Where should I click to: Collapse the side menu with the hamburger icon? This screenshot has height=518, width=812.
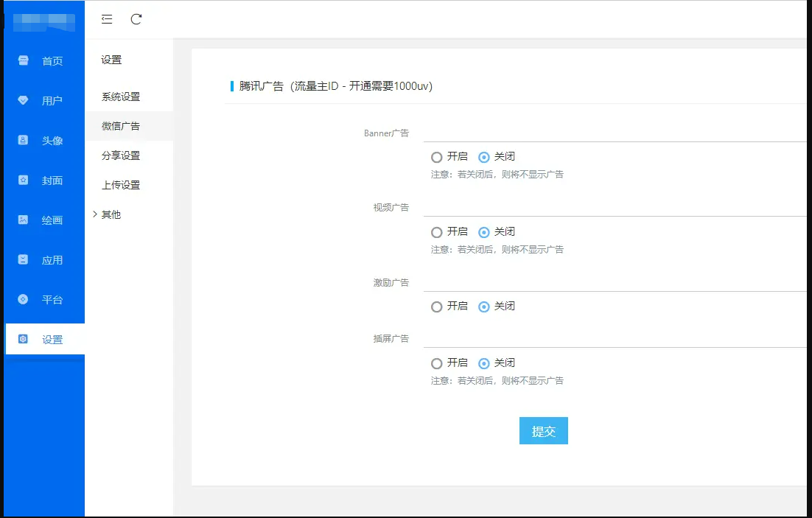coord(107,19)
